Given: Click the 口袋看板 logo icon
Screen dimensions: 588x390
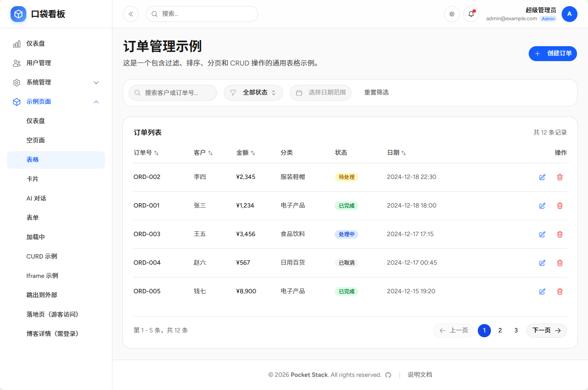Looking at the screenshot, I should click(18, 14).
